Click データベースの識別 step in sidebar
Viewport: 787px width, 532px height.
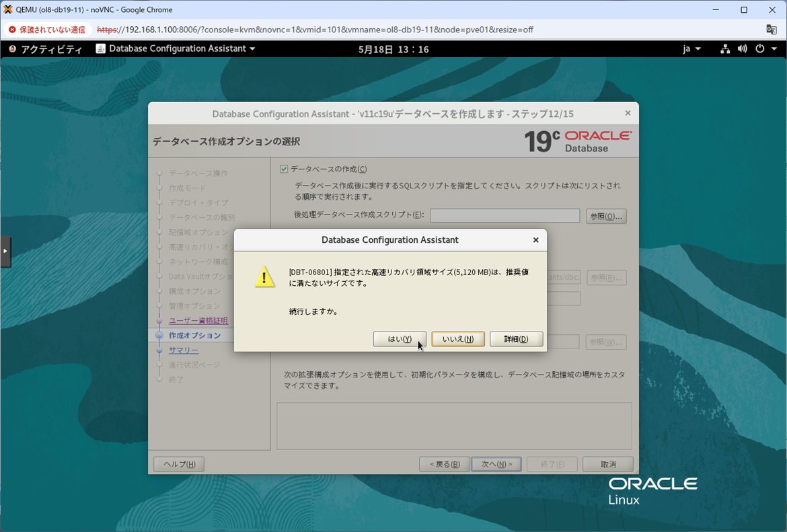[202, 217]
